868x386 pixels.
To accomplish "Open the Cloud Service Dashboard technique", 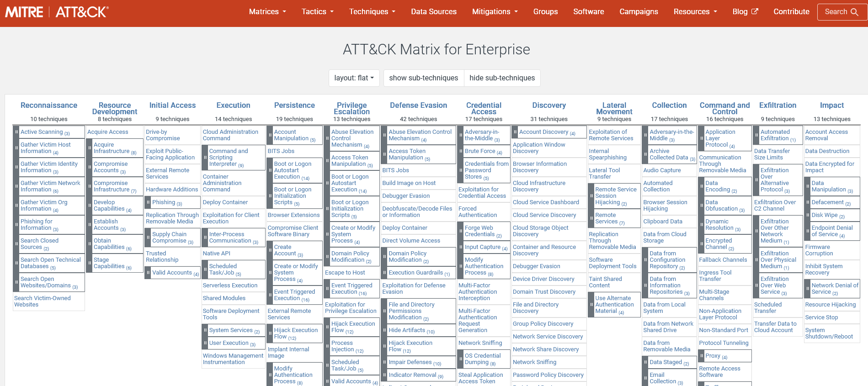I will (546, 202).
